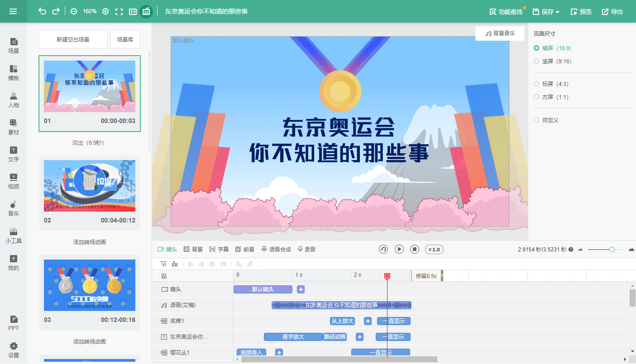Click the timeline horizontal scrollbar
Viewport: 636px width, 364px height.
click(x=339, y=359)
